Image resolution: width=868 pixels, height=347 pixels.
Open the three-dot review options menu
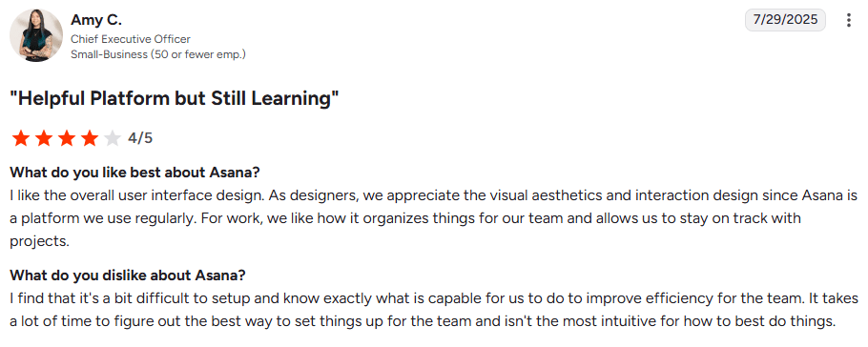848,20
